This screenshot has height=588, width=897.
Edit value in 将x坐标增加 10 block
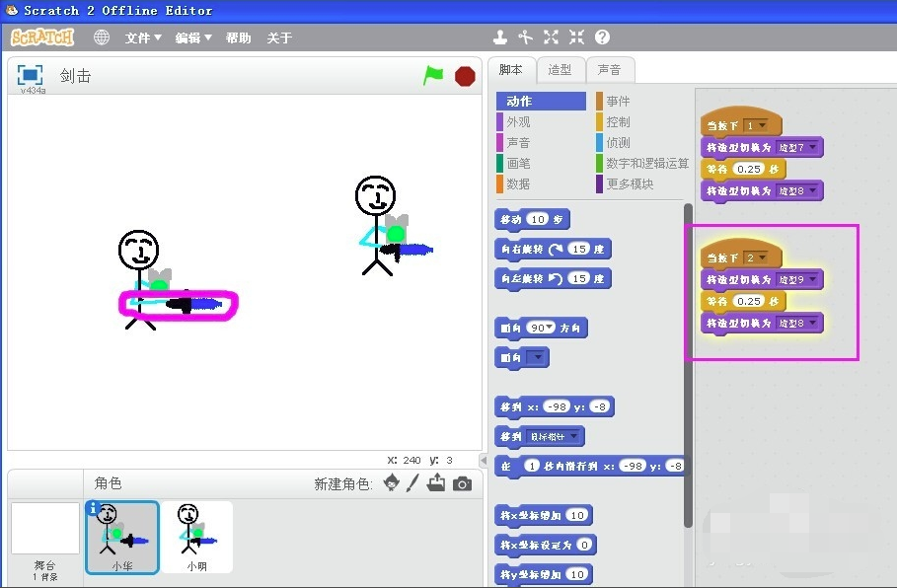coord(577,515)
